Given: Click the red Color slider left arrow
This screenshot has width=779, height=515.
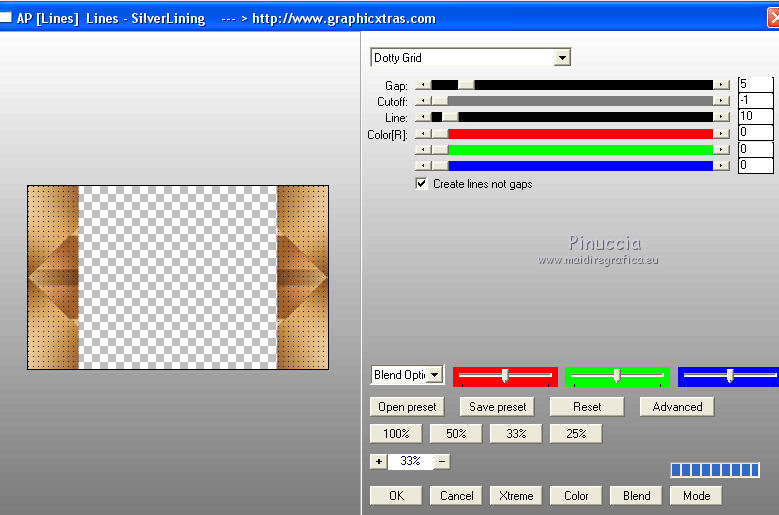Looking at the screenshot, I should point(423,134).
